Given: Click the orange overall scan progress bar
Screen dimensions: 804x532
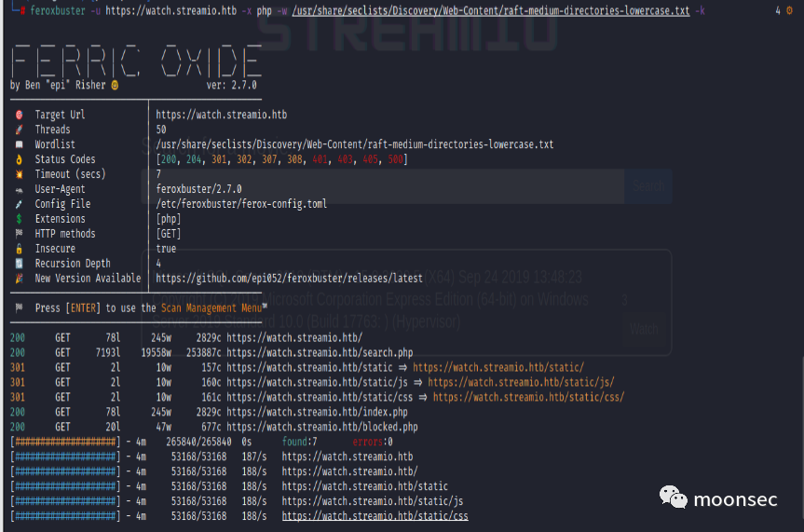Looking at the screenshot, I should (x=65, y=442).
